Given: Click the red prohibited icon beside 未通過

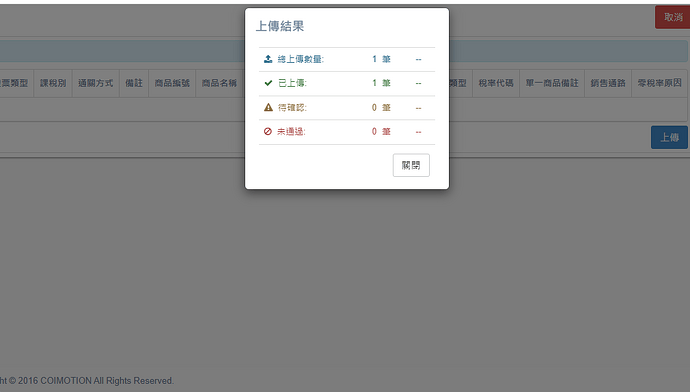Looking at the screenshot, I should click(x=268, y=131).
